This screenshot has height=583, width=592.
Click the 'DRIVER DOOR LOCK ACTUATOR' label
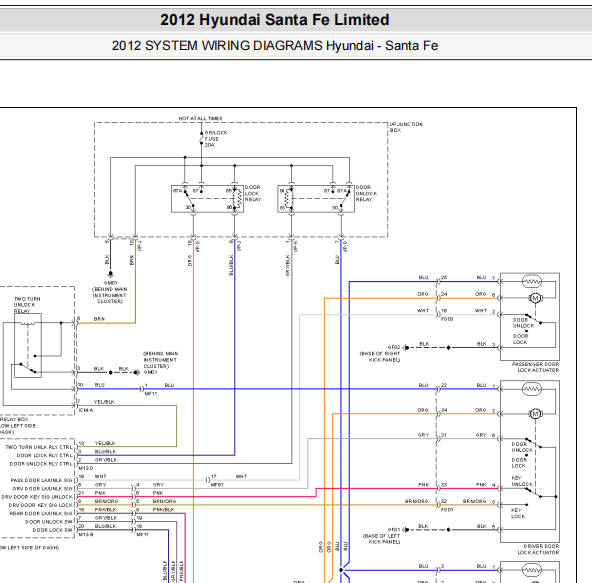tap(538, 549)
